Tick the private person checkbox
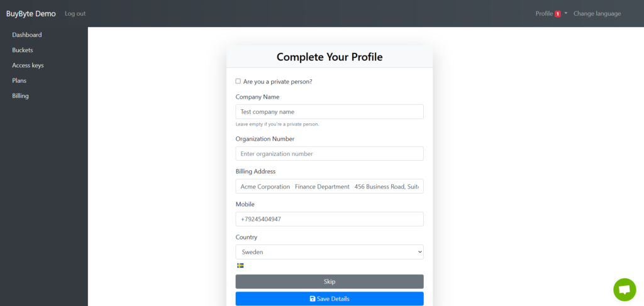This screenshot has height=306, width=644. click(238, 81)
